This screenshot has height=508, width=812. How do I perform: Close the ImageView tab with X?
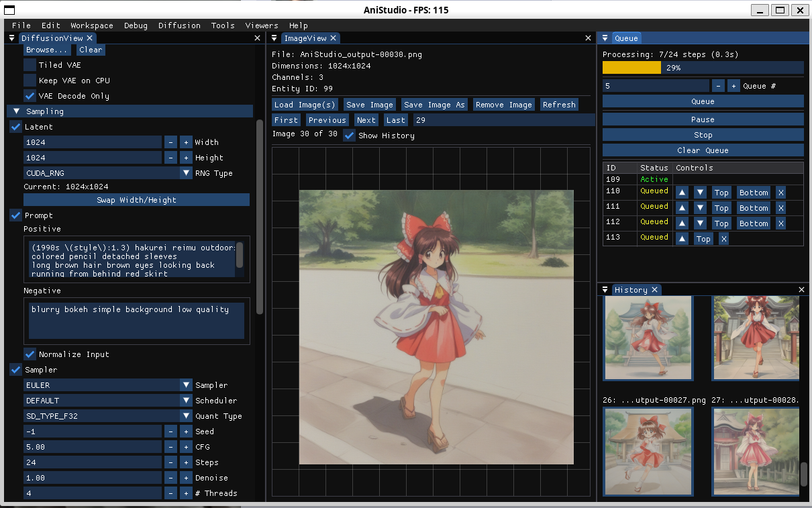point(333,38)
